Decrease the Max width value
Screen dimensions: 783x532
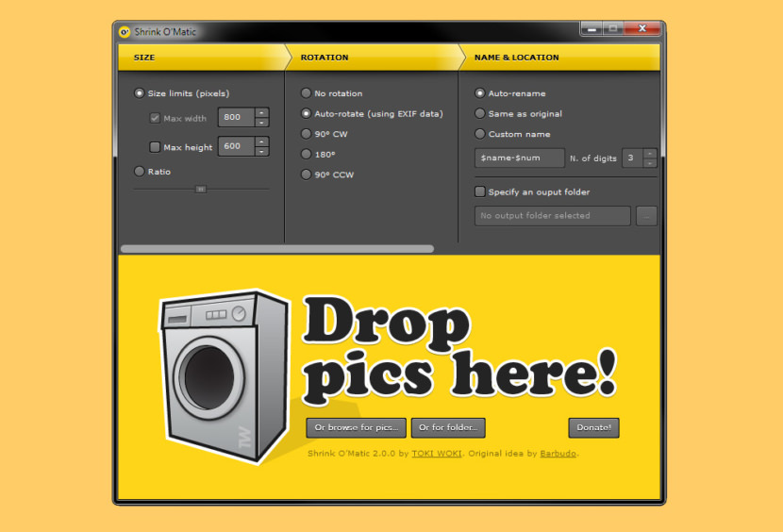click(x=261, y=123)
